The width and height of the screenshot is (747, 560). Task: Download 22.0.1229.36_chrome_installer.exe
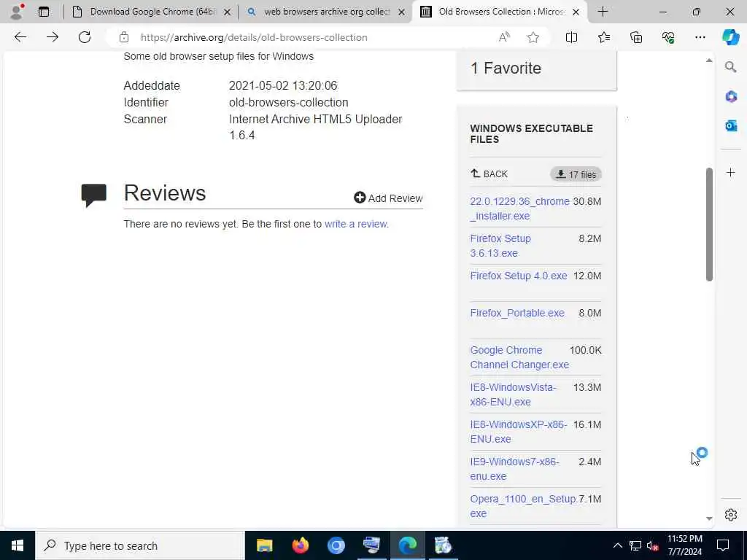pyautogui.click(x=519, y=209)
